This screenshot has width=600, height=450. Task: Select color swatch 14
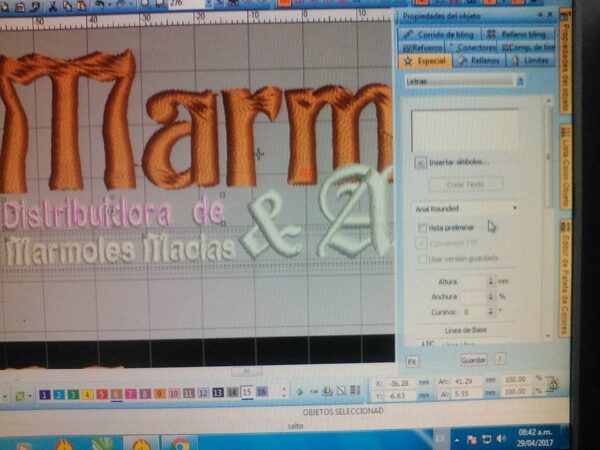click(232, 392)
